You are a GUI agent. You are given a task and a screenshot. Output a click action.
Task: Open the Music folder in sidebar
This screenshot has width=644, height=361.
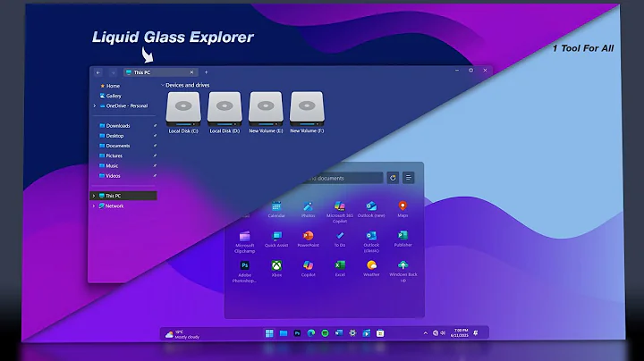[109, 165]
